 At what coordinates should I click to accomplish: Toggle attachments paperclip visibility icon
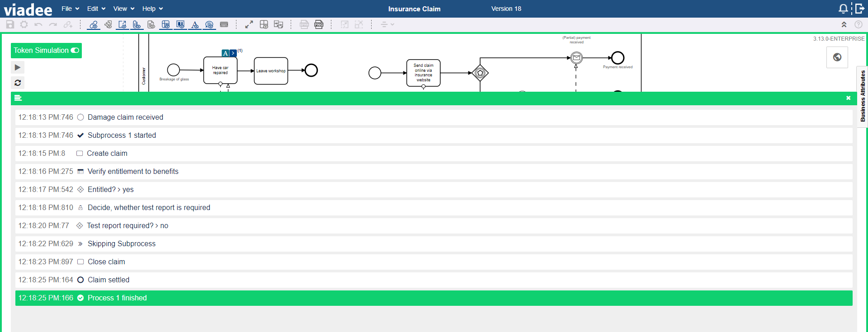point(137,24)
